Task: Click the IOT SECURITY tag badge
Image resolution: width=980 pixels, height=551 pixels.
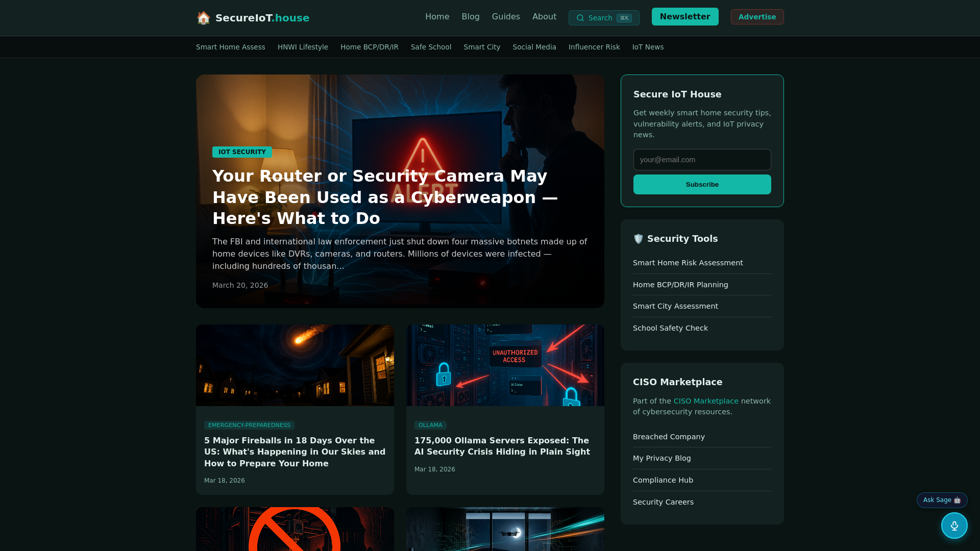Action: [242, 152]
